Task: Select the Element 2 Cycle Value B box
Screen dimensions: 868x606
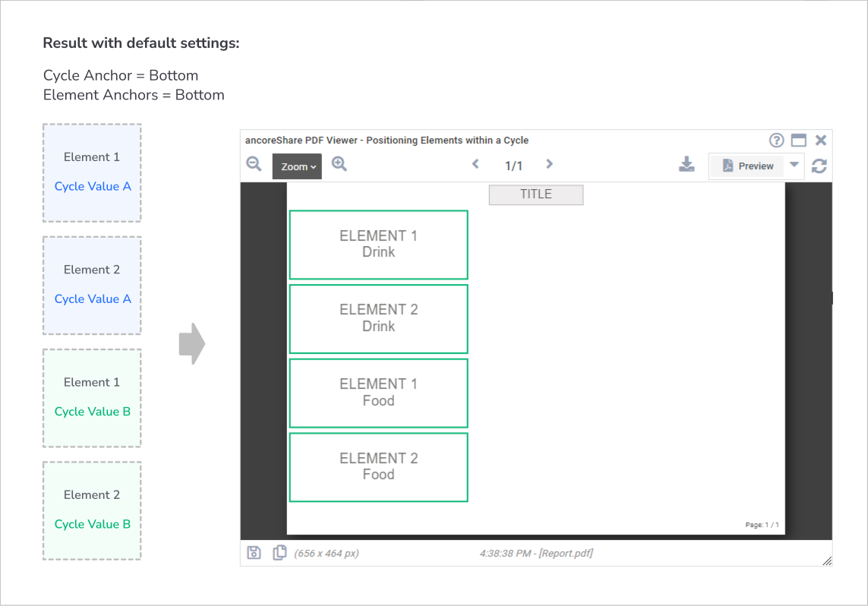Action: [x=92, y=511]
